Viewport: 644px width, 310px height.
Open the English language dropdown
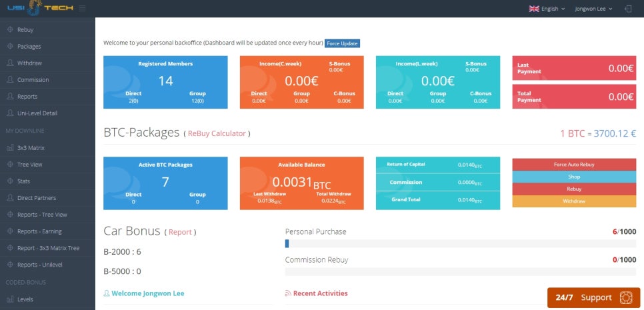pos(547,9)
